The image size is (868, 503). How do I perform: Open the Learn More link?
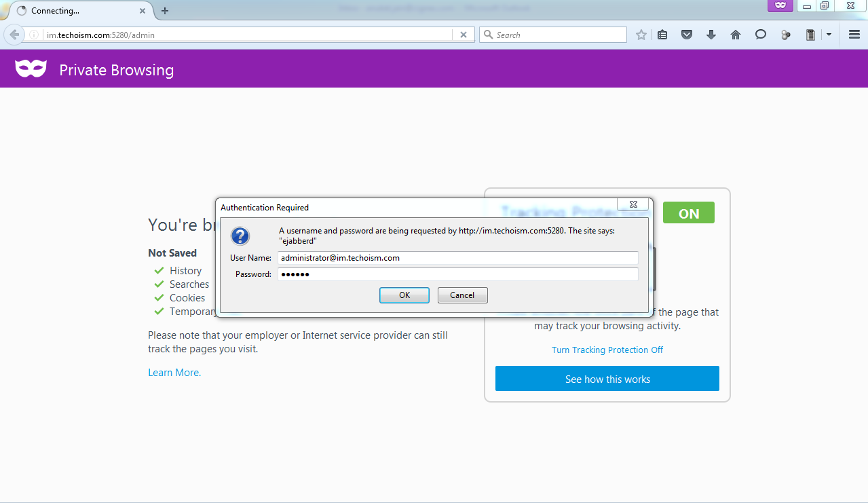click(x=174, y=373)
